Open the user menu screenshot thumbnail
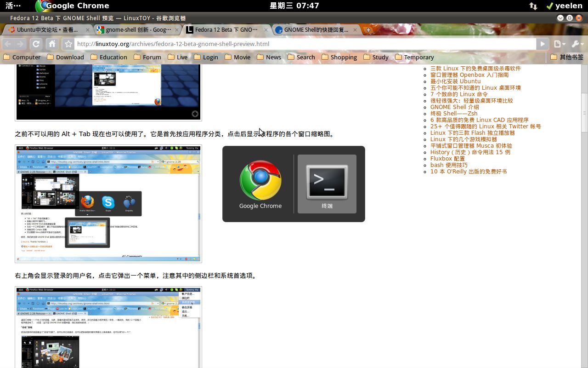This screenshot has height=368, width=588. pyautogui.click(x=108, y=327)
